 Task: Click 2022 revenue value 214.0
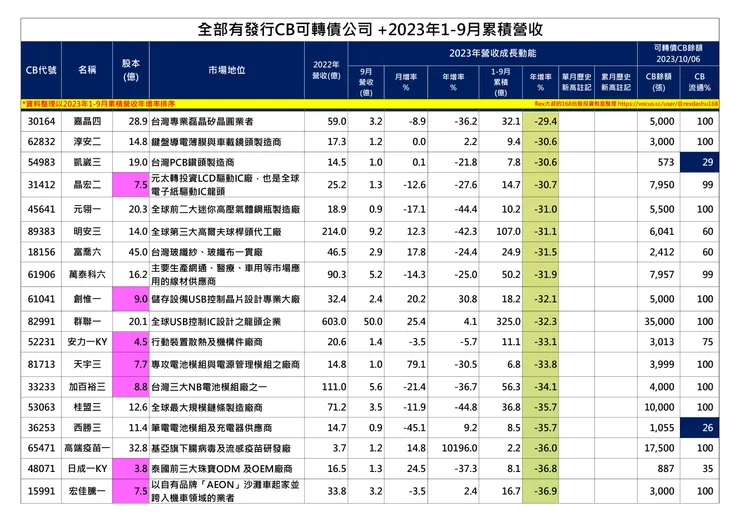[334, 231]
